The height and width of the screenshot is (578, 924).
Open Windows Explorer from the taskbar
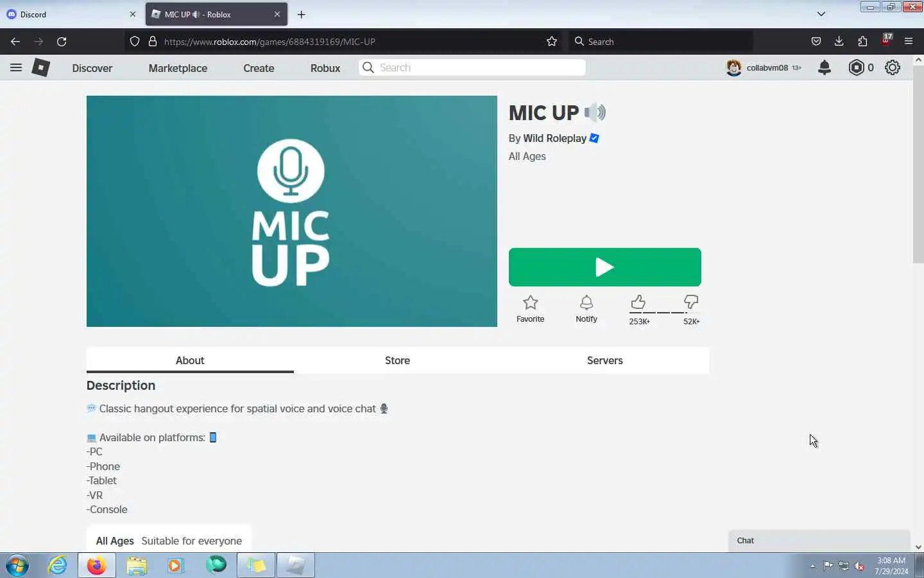[x=137, y=565]
